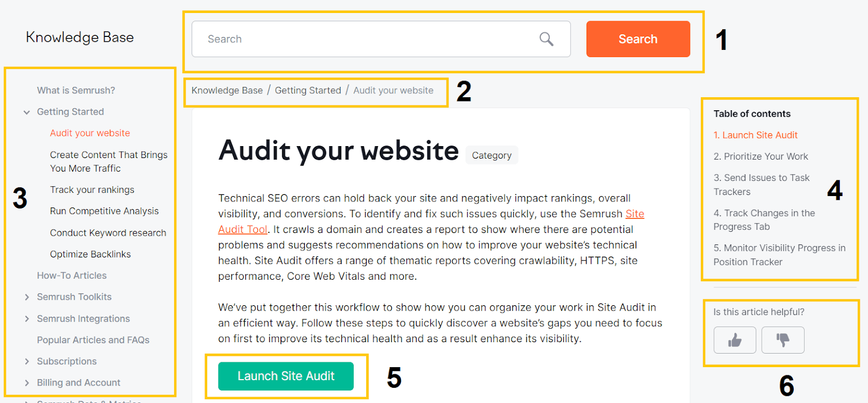Jump to Prioritize Your Work section
This screenshot has height=403, width=868.
click(761, 156)
